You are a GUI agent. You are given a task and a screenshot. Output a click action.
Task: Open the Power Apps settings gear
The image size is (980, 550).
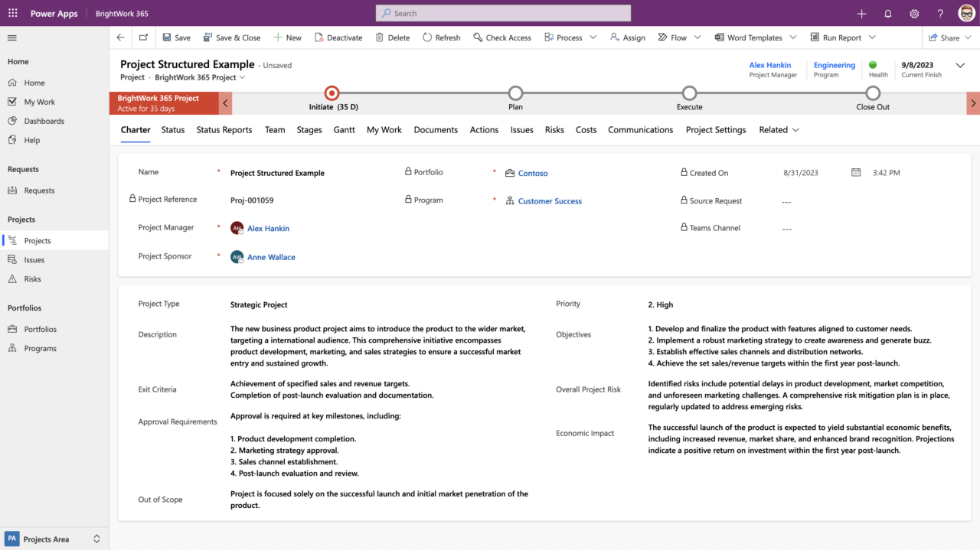click(x=913, y=13)
